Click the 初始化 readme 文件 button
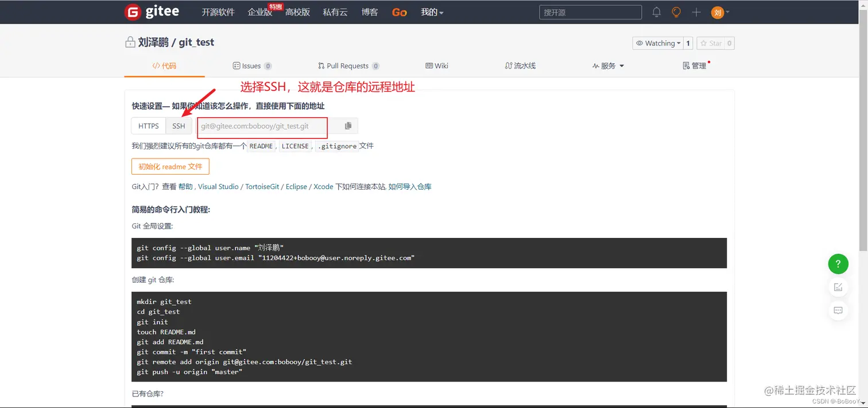This screenshot has width=868, height=408. [170, 166]
